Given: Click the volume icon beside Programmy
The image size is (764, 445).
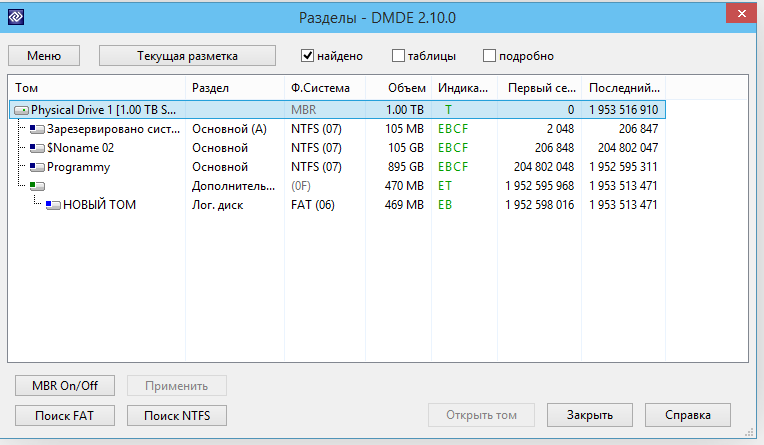Looking at the screenshot, I should click(x=37, y=167).
